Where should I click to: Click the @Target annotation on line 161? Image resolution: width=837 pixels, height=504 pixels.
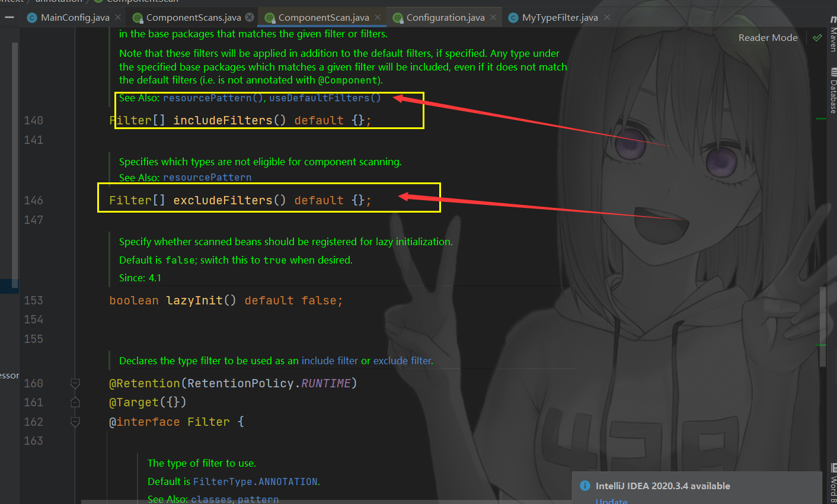pos(134,402)
